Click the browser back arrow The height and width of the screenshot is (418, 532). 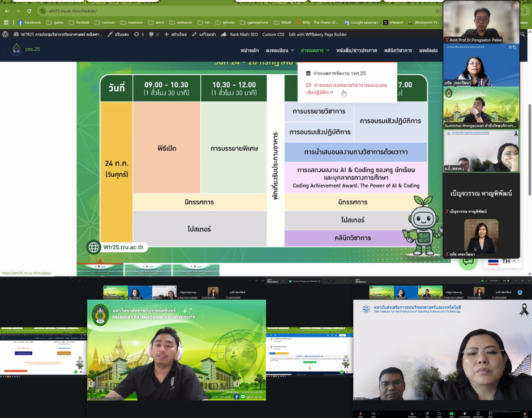[x=6, y=11]
